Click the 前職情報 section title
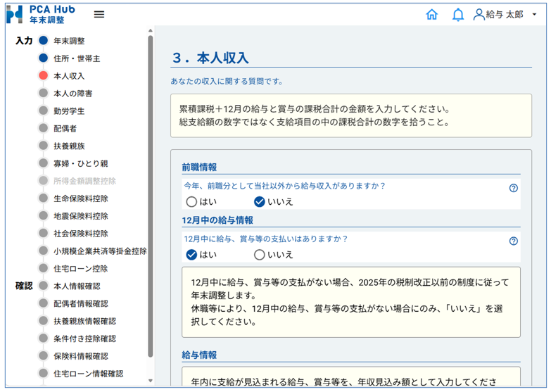This screenshot has width=551, height=392. (199, 167)
